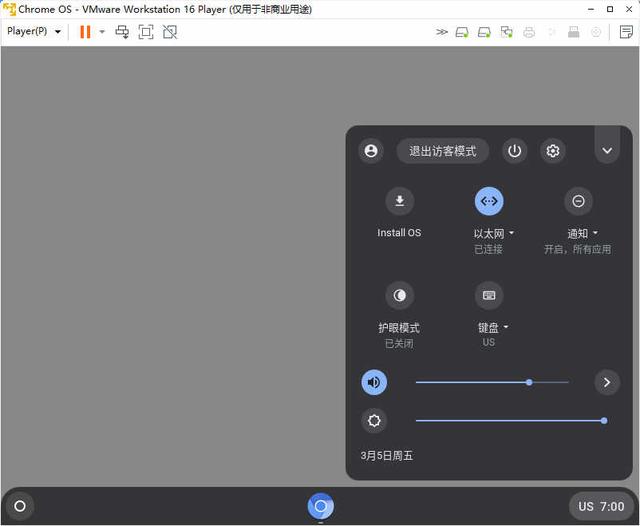Minimize the VMware Player window
This screenshot has width=640, height=526.
[x=591, y=9]
